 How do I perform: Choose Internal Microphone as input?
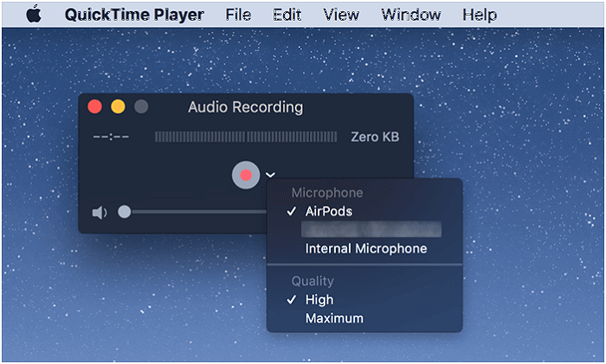click(x=365, y=249)
